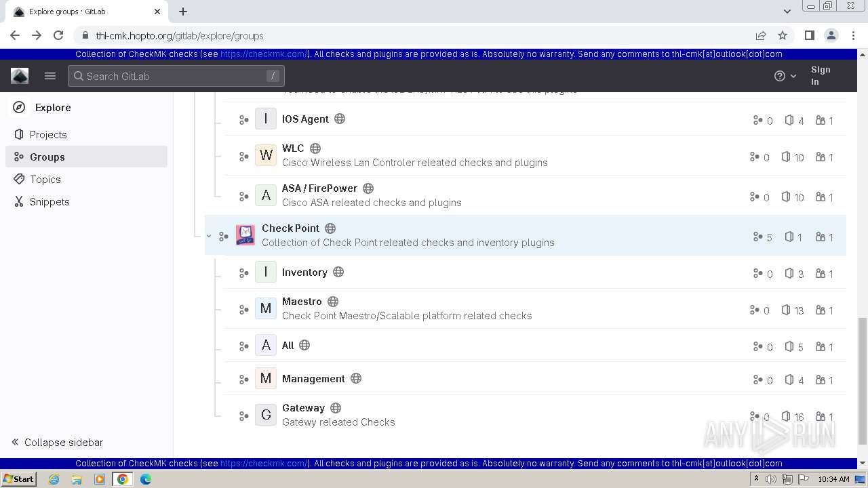This screenshot has width=868, height=488.
Task: Click the Check Point group avatar image
Action: 245,235
